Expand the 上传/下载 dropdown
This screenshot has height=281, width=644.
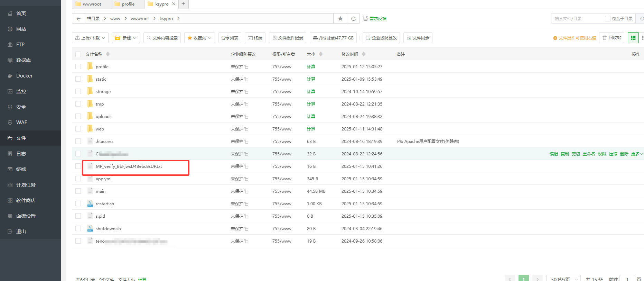tap(90, 38)
